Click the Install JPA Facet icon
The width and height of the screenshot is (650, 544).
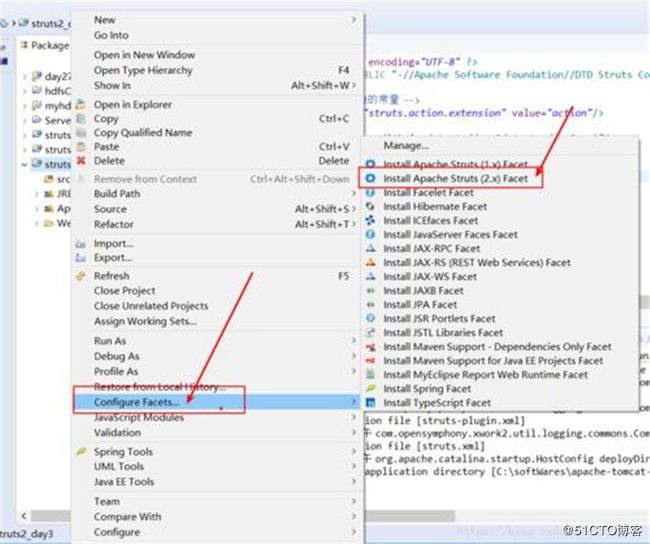370,304
